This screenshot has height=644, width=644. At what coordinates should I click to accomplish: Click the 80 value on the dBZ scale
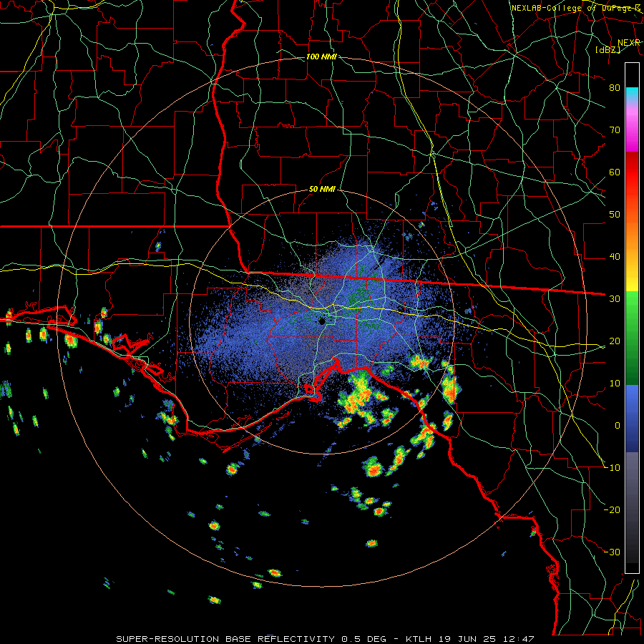pyautogui.click(x=615, y=87)
